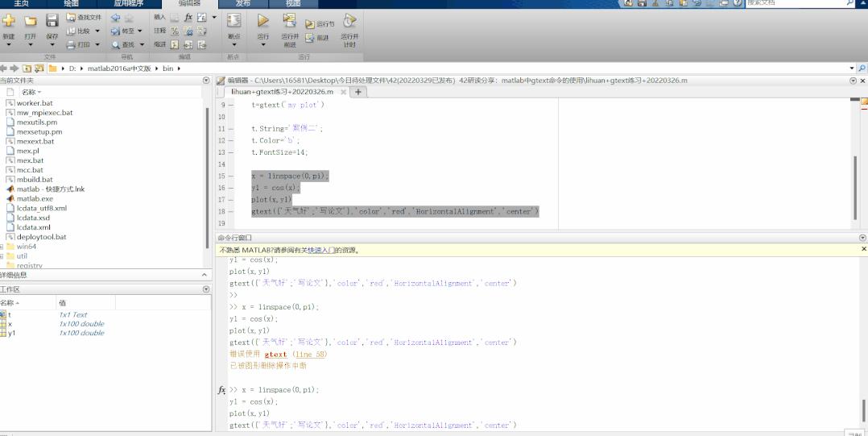Click the uncomment icon beside percent
Viewport: 868px width, 436px height.
click(x=188, y=31)
